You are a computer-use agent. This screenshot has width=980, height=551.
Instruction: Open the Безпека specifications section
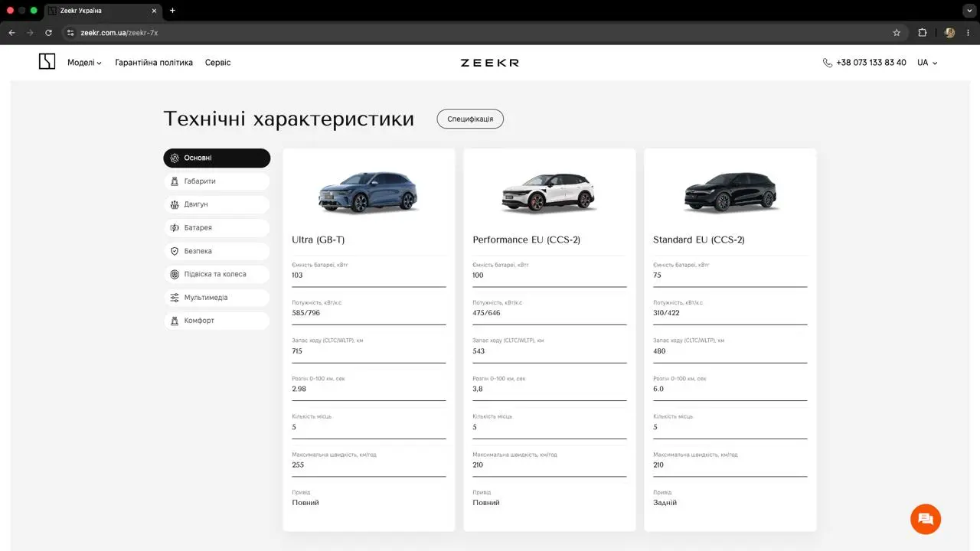pyautogui.click(x=217, y=251)
